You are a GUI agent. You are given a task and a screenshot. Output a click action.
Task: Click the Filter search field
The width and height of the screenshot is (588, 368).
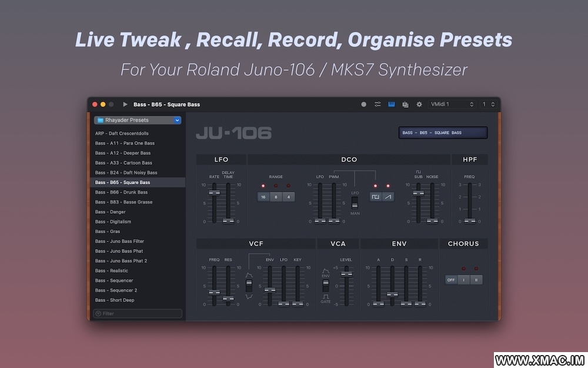(x=138, y=314)
